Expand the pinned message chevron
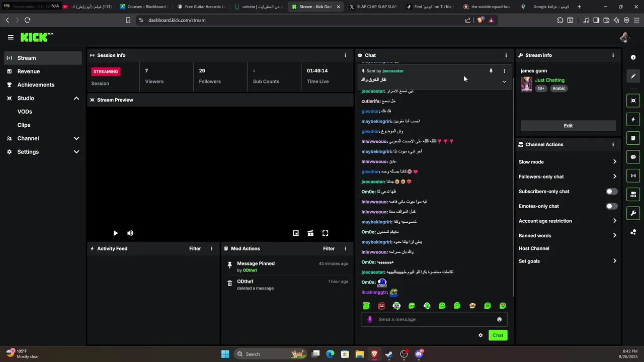 505,81
